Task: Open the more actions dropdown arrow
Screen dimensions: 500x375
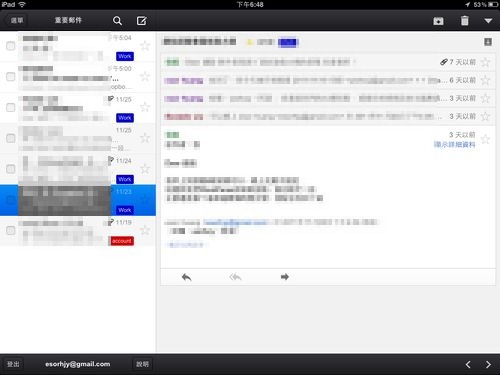Action: tap(488, 21)
